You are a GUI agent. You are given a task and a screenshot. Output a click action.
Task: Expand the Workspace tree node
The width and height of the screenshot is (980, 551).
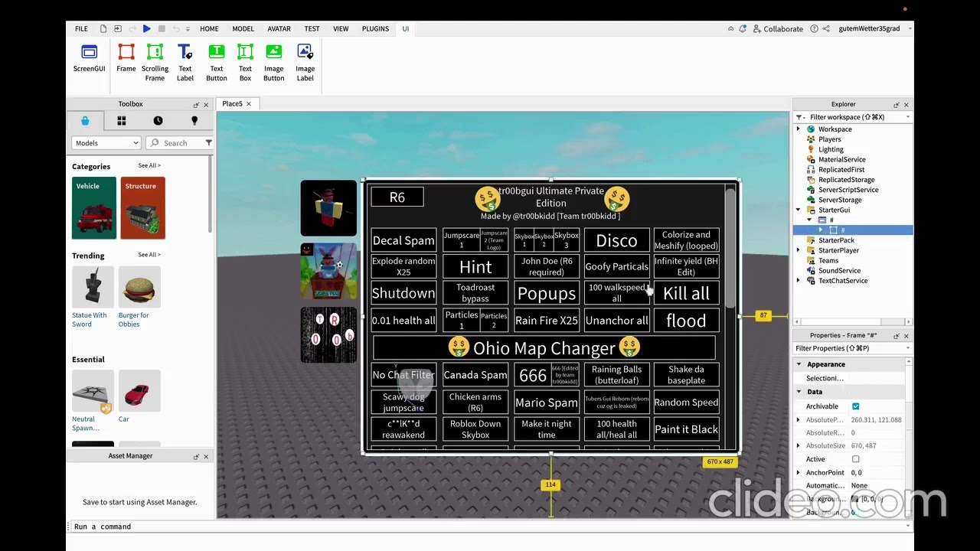(799, 129)
